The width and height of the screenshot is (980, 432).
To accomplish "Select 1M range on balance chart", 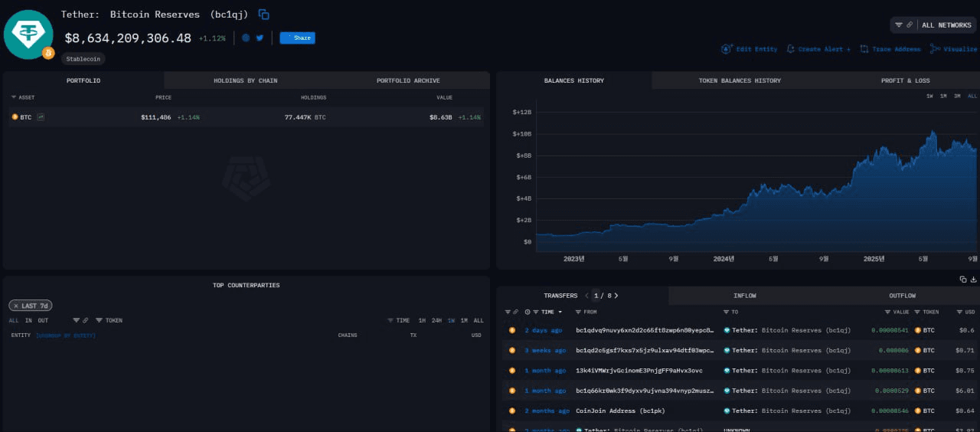I will [943, 96].
